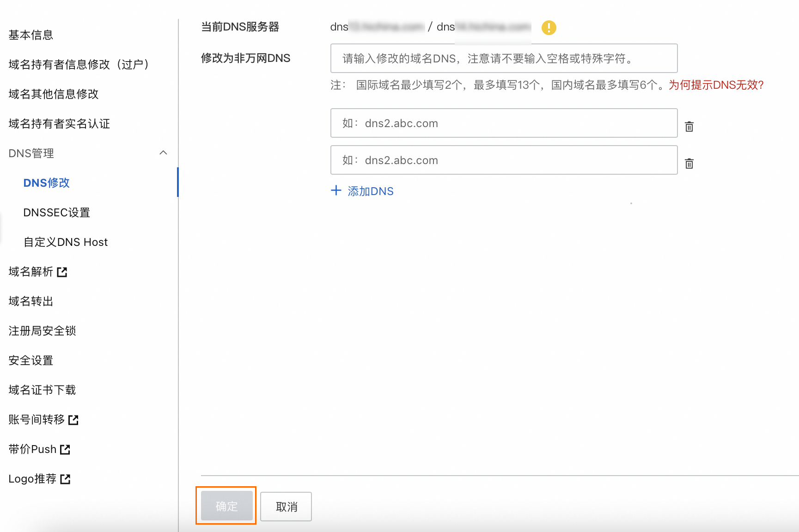Delete the first DNS entry row
This screenshot has height=532, width=799.
click(x=689, y=127)
